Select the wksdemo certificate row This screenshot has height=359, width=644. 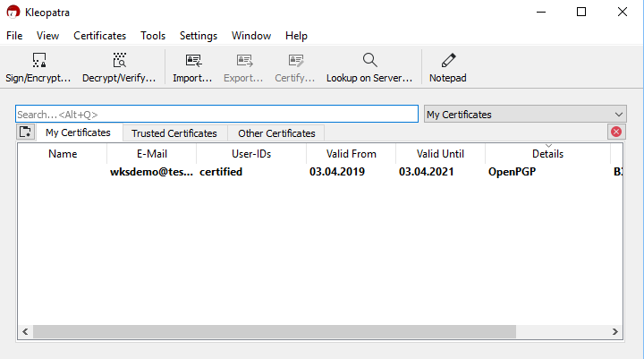(x=268, y=171)
